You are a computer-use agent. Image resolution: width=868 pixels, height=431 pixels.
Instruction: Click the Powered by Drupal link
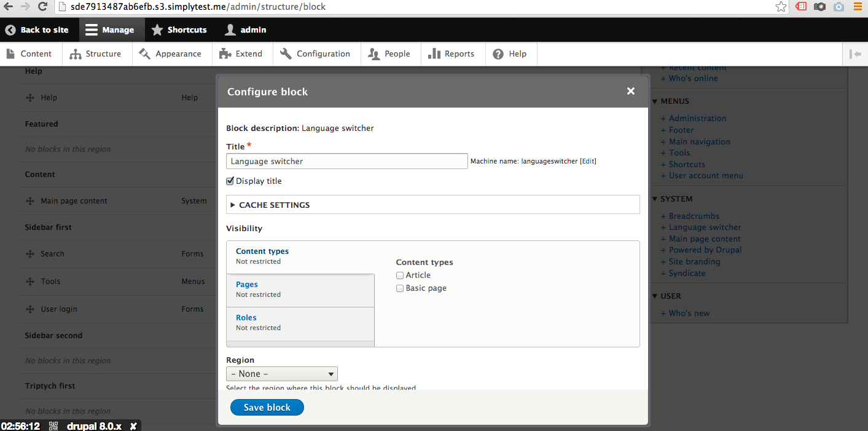(705, 250)
